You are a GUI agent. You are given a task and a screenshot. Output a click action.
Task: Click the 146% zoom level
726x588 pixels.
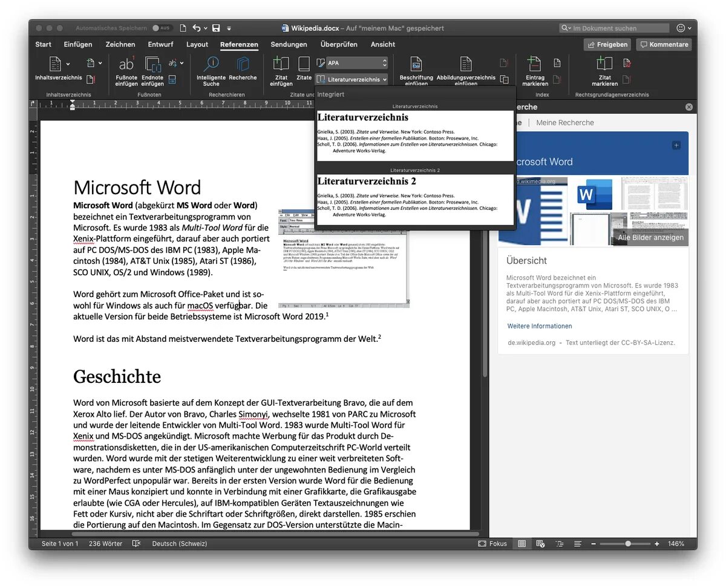pos(676,544)
